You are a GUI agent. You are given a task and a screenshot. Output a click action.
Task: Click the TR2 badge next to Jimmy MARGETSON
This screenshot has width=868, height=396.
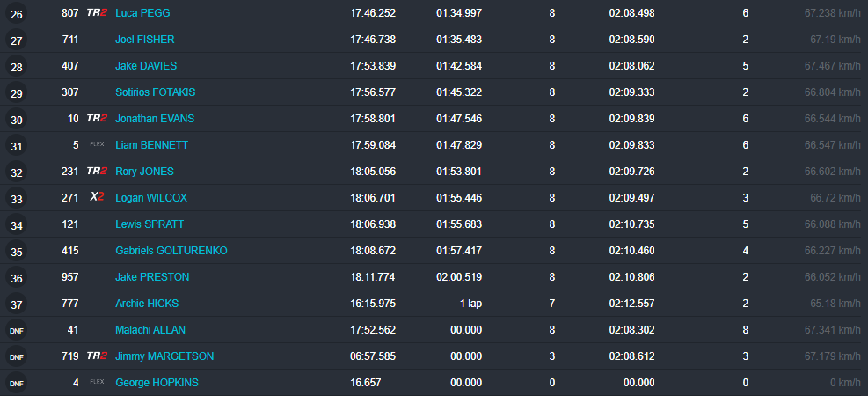pos(97,356)
